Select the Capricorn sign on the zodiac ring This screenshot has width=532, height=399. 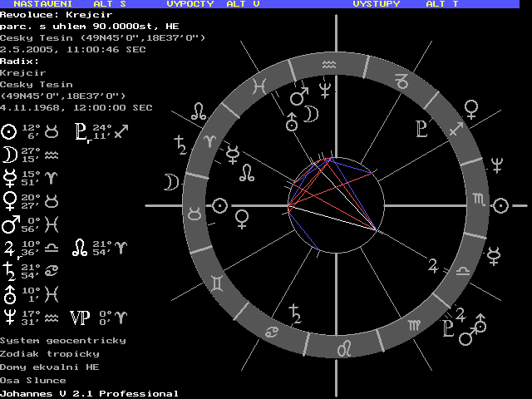click(x=402, y=81)
